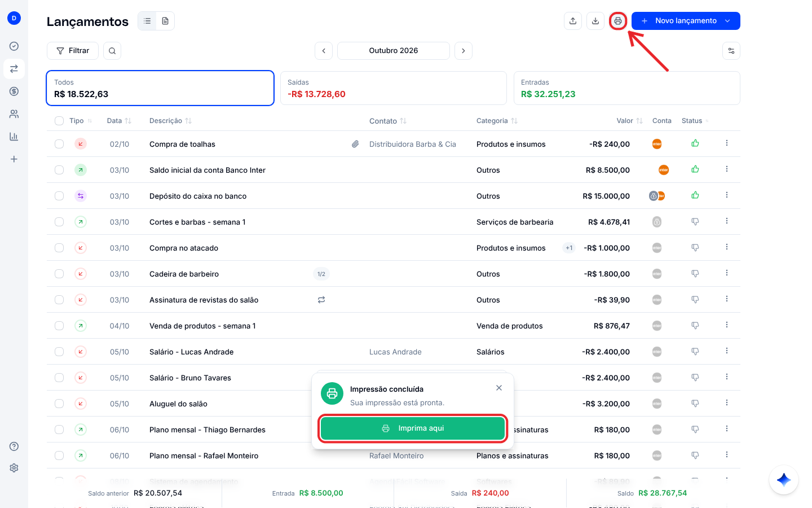Go to previous month with left chevron
Image resolution: width=812 pixels, height=508 pixels.
tap(324, 51)
